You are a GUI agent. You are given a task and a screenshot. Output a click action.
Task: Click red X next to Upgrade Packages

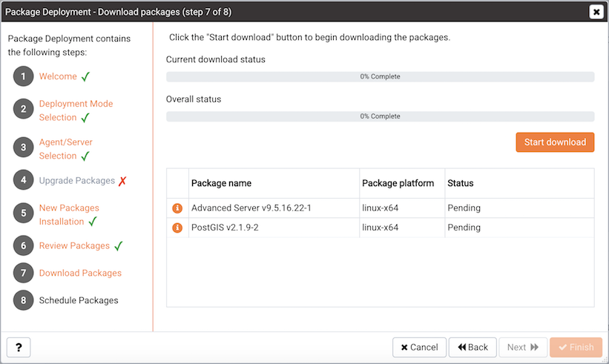pyautogui.click(x=122, y=181)
